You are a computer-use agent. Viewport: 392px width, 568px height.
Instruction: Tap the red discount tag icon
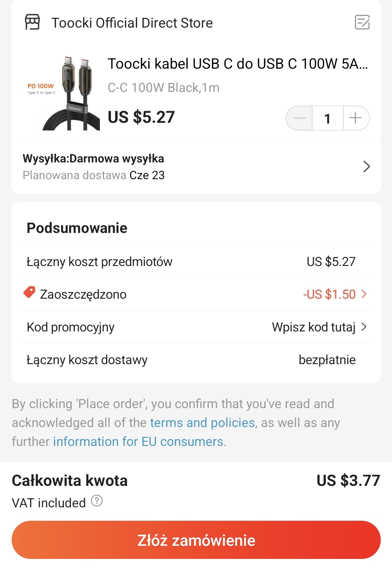tap(29, 292)
